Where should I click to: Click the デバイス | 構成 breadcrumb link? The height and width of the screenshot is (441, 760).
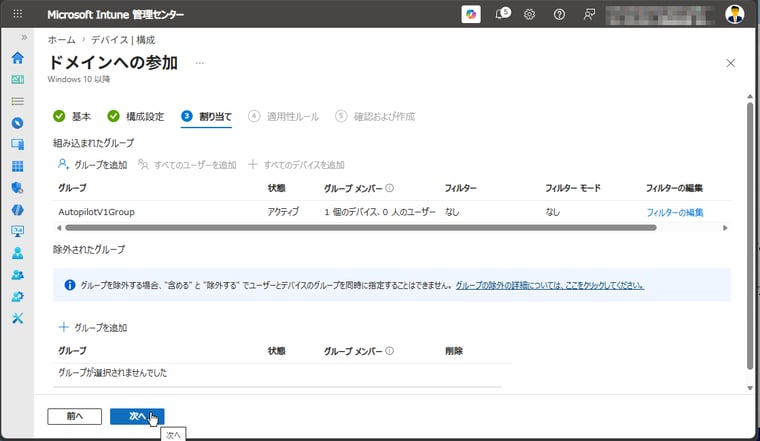point(123,40)
